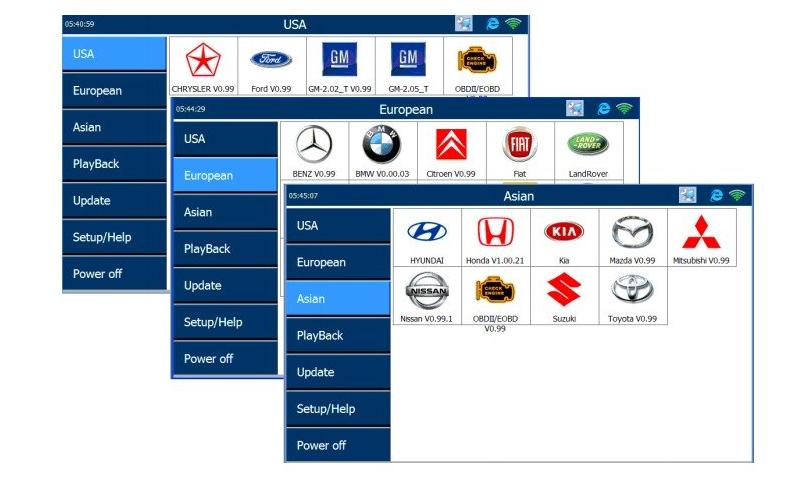Open BMW V0.00.03 in European window
Viewport: 797px width, 497px height.
tap(383, 151)
